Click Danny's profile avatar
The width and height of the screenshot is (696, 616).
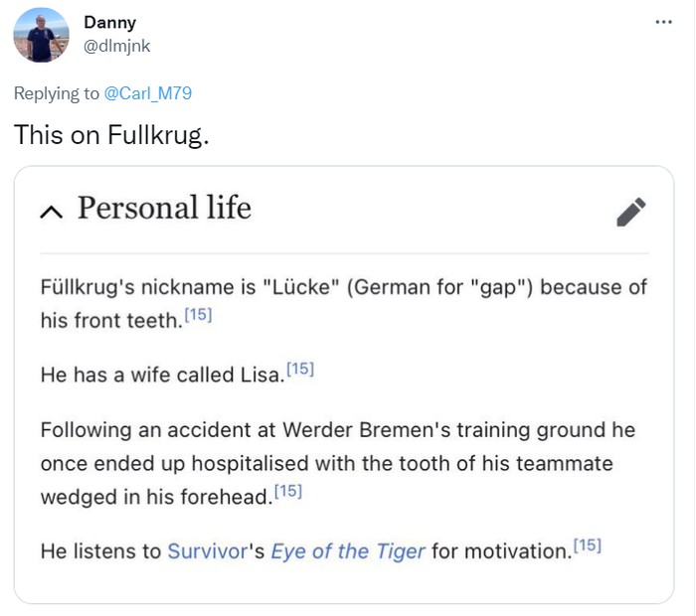pyautogui.click(x=41, y=35)
